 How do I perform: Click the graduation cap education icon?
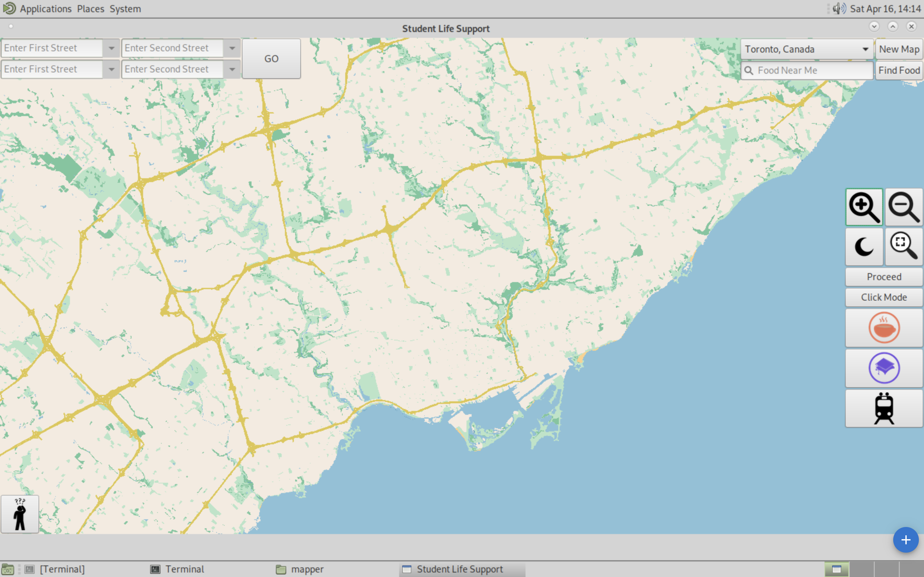tap(884, 367)
